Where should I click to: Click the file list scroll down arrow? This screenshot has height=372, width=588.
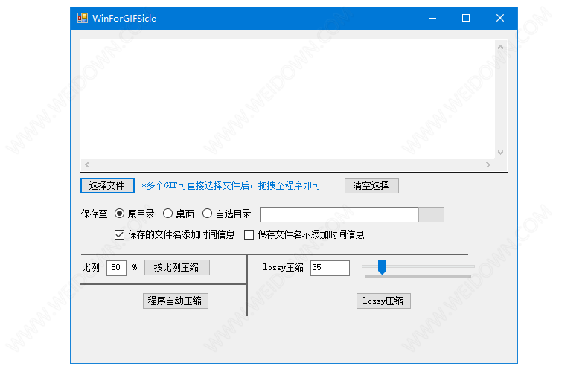pyautogui.click(x=500, y=152)
